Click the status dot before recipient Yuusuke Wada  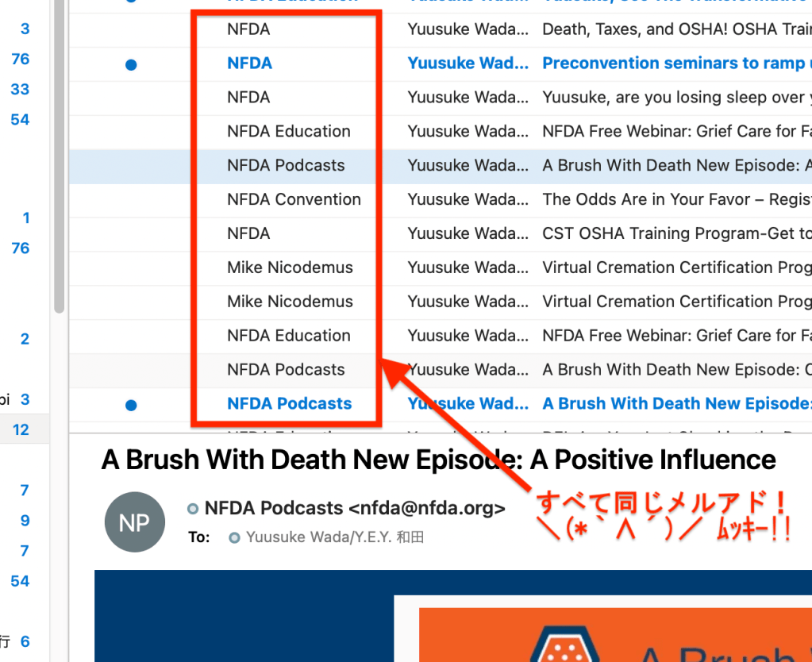tap(234, 538)
